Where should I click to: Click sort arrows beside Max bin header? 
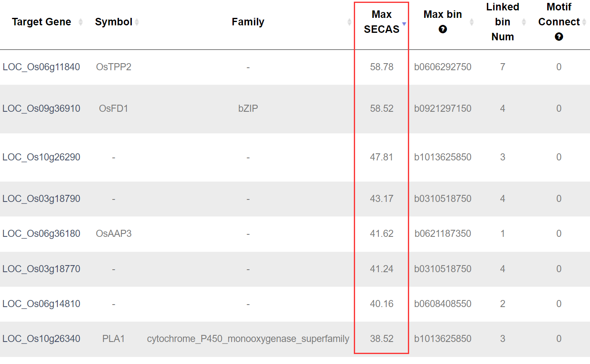472,22
